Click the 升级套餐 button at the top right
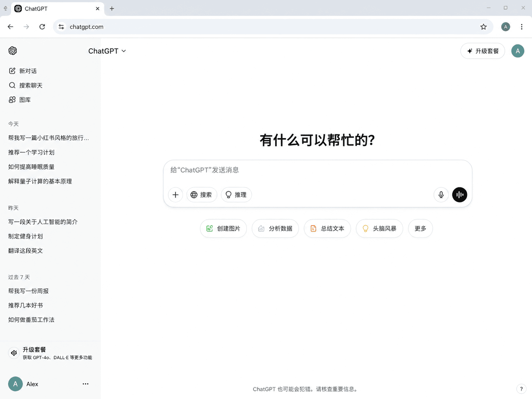Viewport: 532px width, 399px height. click(483, 51)
